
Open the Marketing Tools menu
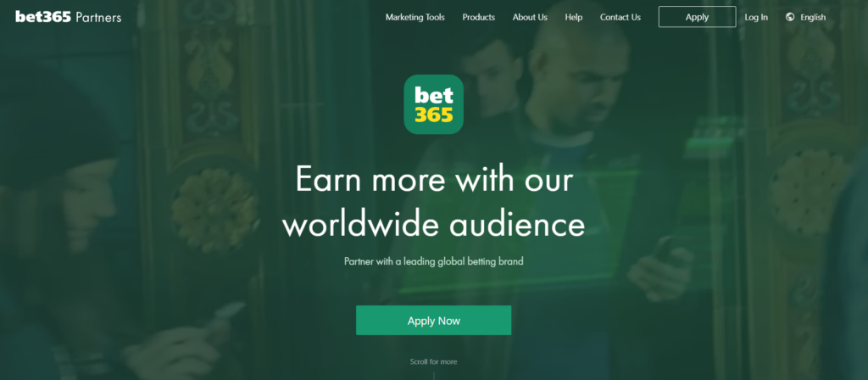(x=415, y=17)
